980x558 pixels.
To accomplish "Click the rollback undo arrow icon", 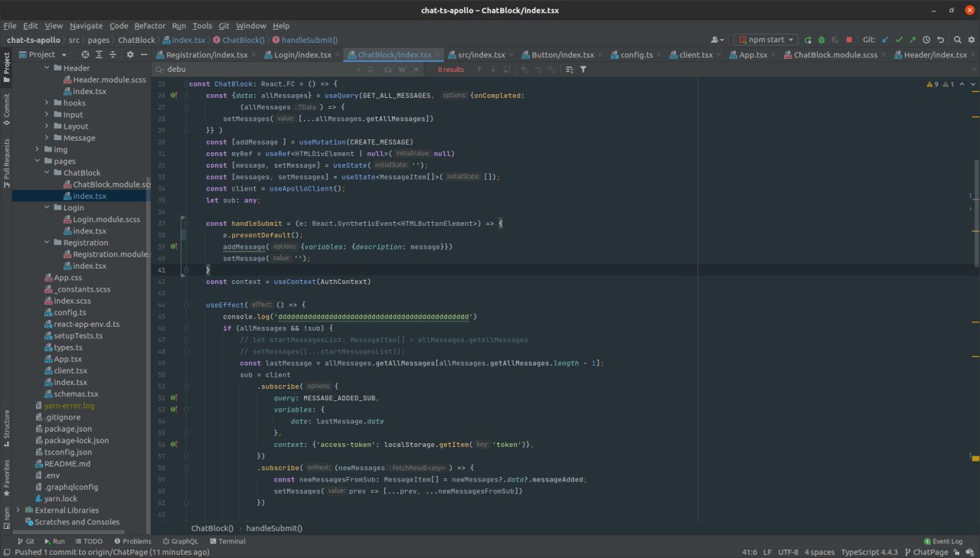I will coord(940,40).
